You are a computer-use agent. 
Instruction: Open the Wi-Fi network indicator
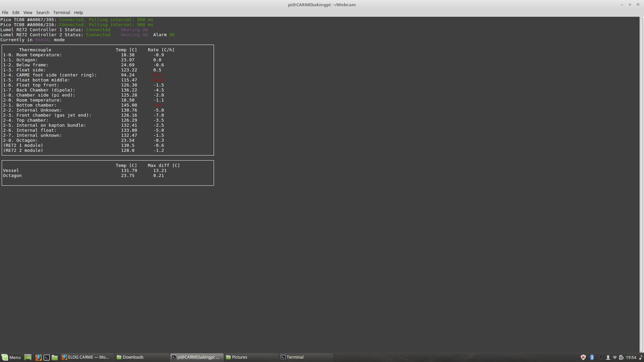615,357
